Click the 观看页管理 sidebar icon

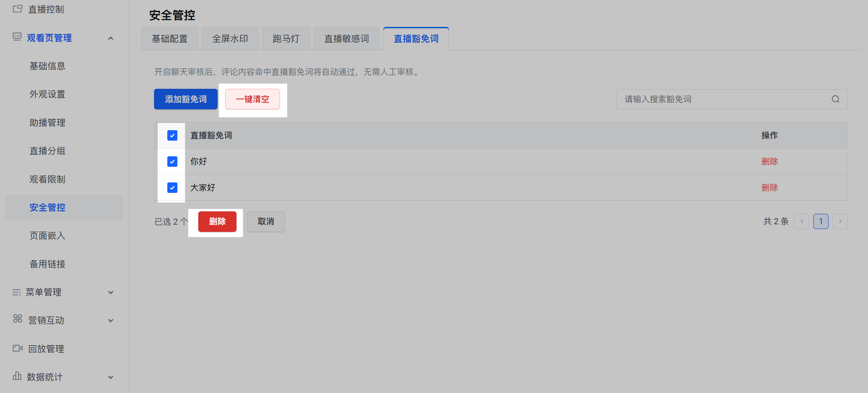tap(17, 37)
